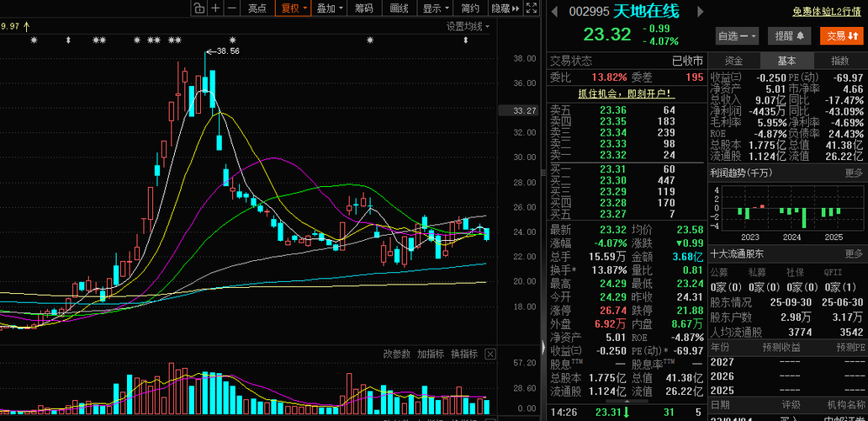Close the volume indicator pane X icon
The width and height of the screenshot is (868, 421).
[490, 354]
